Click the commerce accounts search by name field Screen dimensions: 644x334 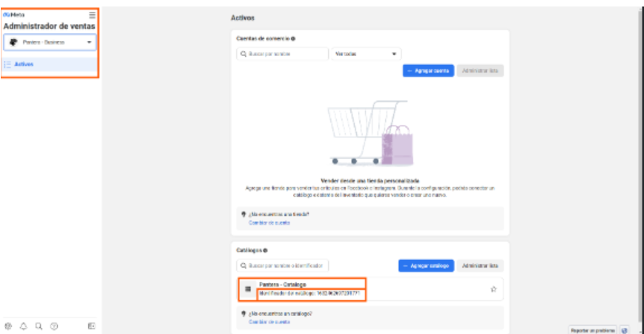[x=282, y=54]
